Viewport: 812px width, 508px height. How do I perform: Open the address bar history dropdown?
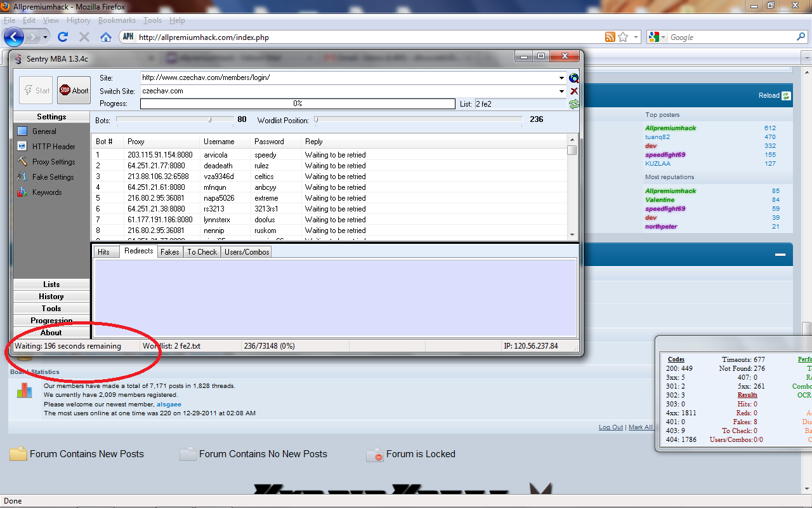click(636, 37)
